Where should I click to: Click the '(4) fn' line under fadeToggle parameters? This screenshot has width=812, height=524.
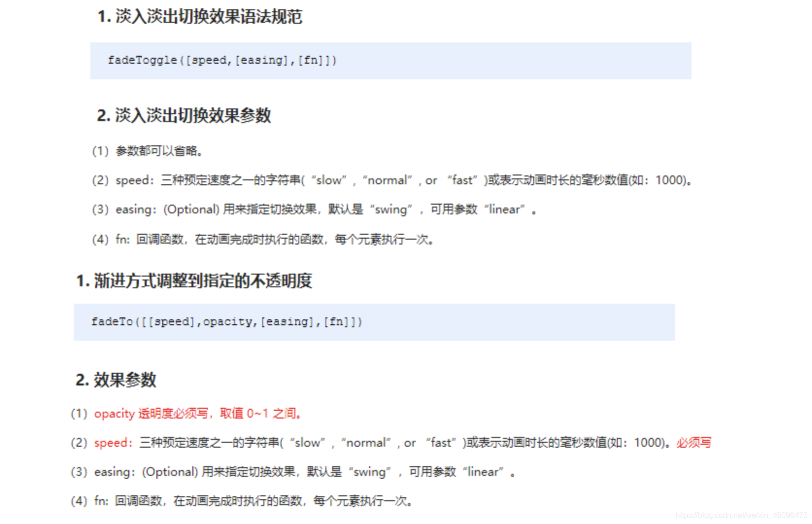click(x=263, y=239)
